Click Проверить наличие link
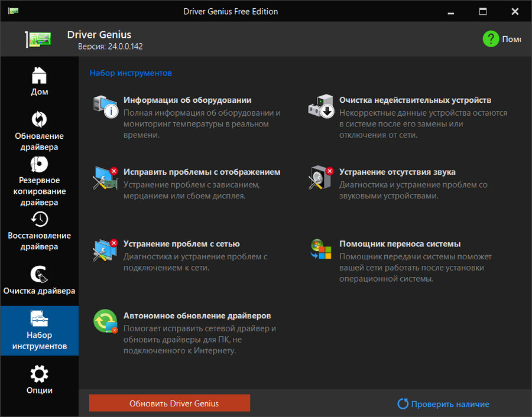 (x=450, y=404)
